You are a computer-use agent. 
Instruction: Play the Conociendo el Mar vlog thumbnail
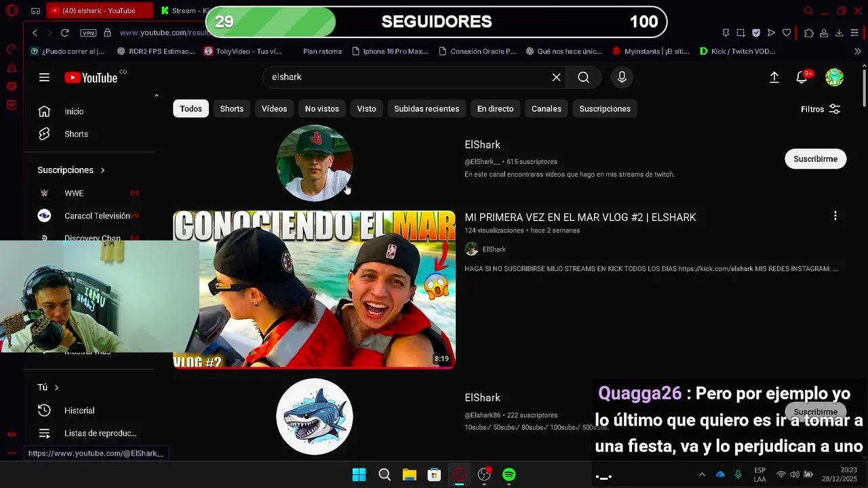314,289
